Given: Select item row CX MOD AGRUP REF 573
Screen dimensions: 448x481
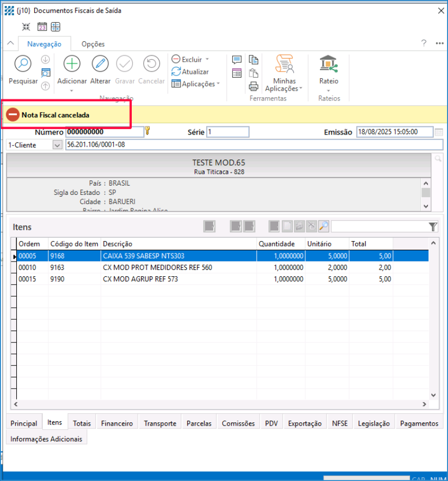Looking at the screenshot, I should (140, 279).
